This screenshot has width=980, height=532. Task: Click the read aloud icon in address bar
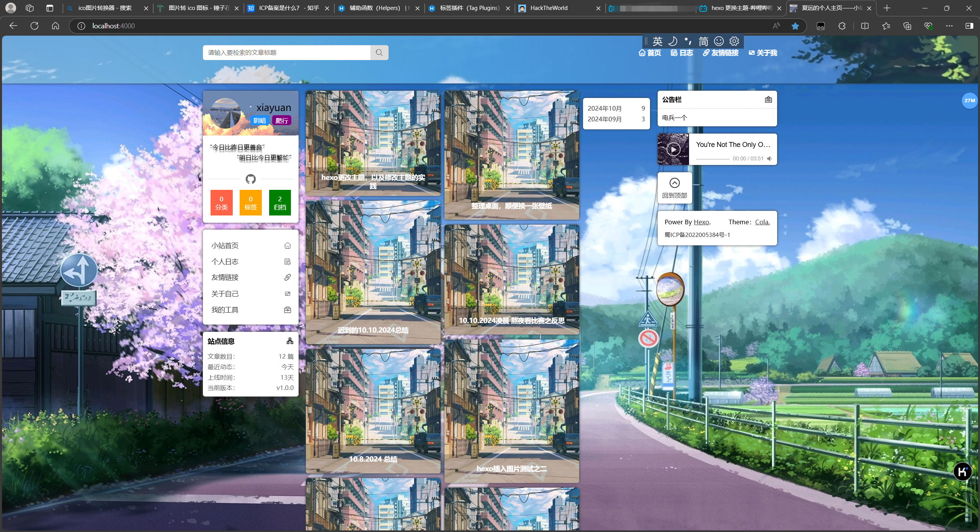(776, 26)
